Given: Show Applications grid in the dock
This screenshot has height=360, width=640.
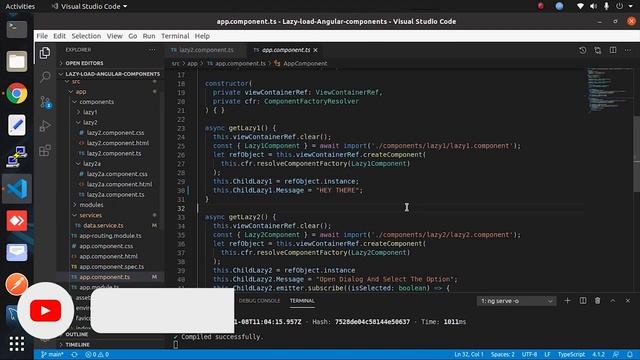Looking at the screenshot, I should [17, 344].
